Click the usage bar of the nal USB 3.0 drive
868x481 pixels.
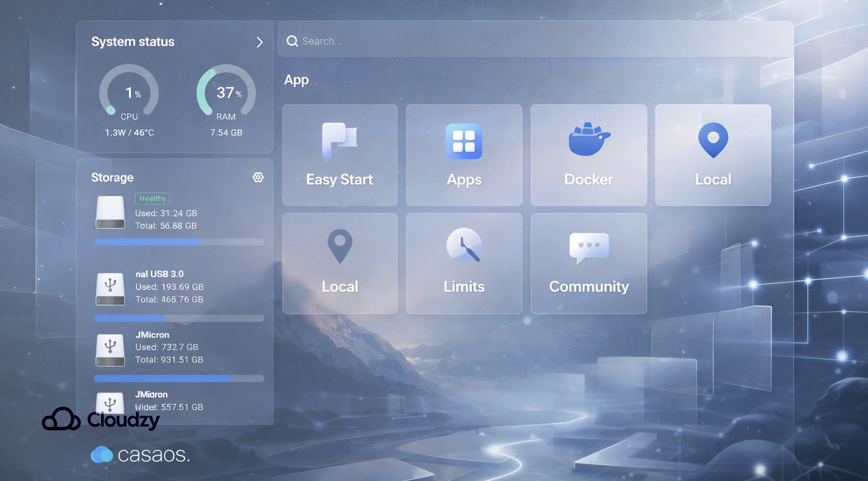[179, 318]
